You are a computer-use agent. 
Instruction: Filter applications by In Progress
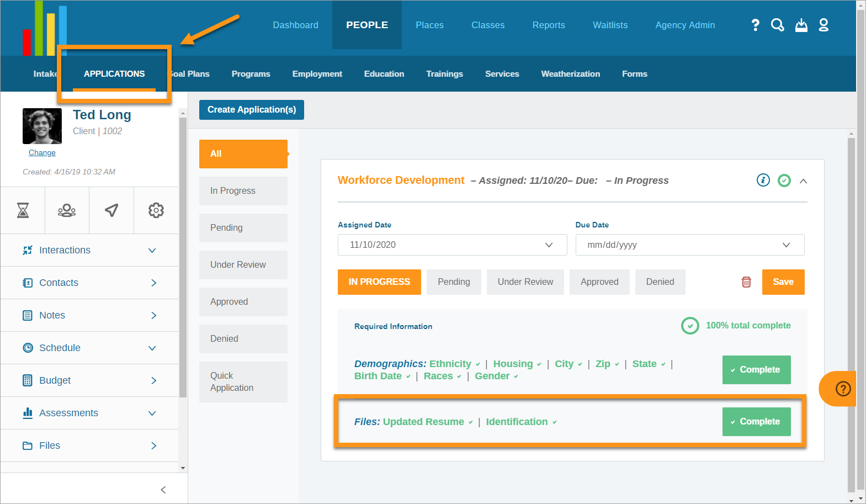243,191
